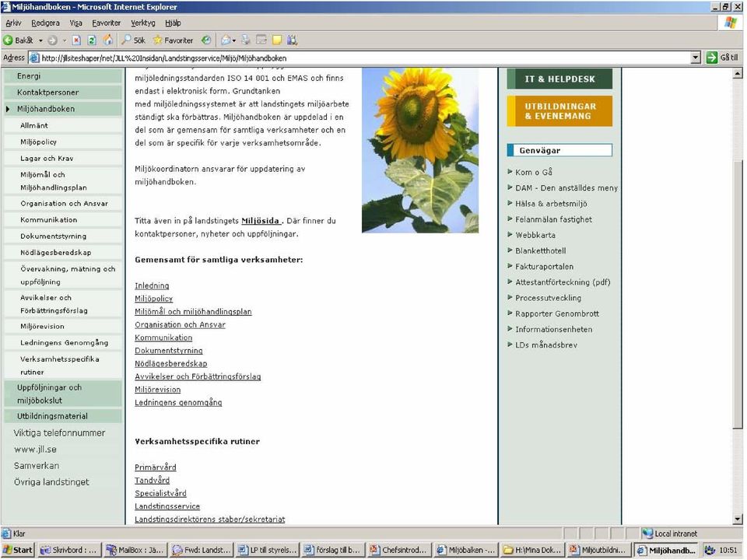The width and height of the screenshot is (747, 560).
Task: Open the Landstingsservice link
Action: point(167,506)
